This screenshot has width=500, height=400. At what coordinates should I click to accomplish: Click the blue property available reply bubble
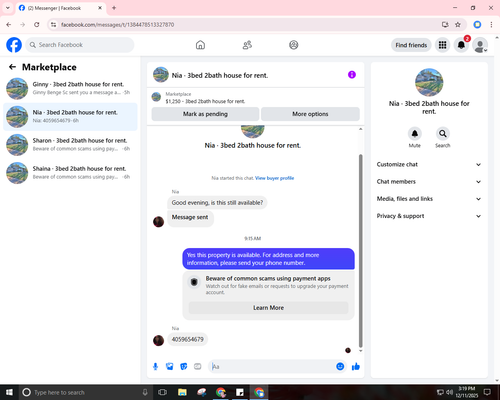coord(268,259)
